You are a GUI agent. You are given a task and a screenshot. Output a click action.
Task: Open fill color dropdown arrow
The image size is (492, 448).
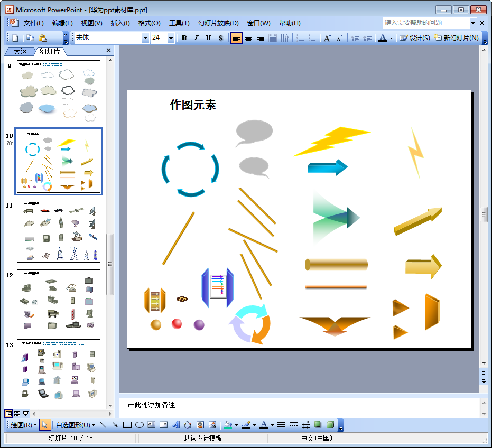pos(236,425)
